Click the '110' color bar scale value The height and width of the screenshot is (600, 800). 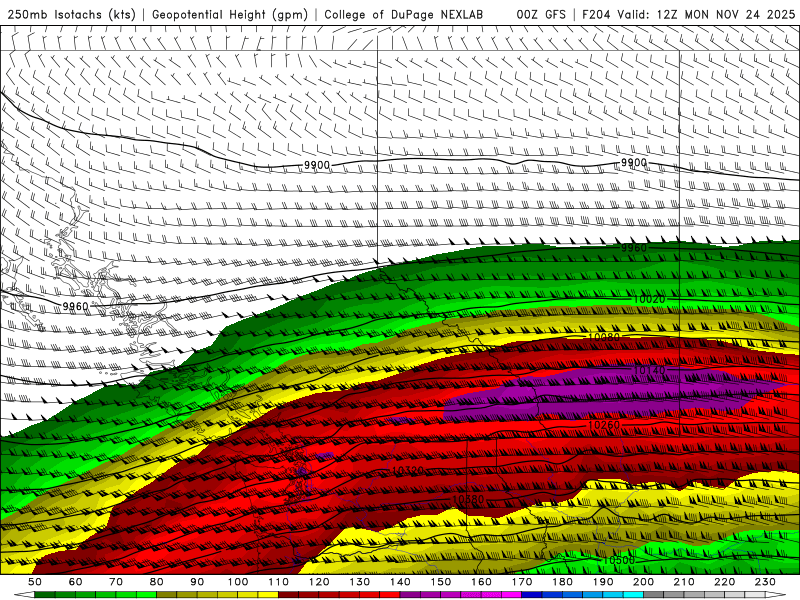click(x=279, y=582)
